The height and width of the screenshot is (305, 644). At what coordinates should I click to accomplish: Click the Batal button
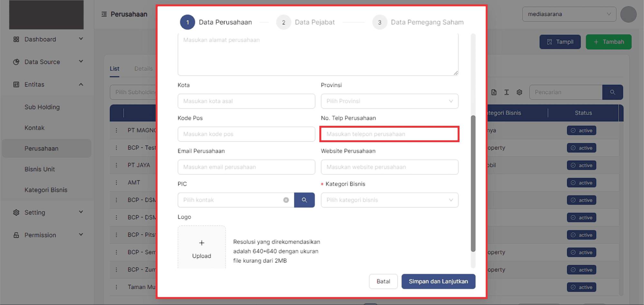click(383, 281)
